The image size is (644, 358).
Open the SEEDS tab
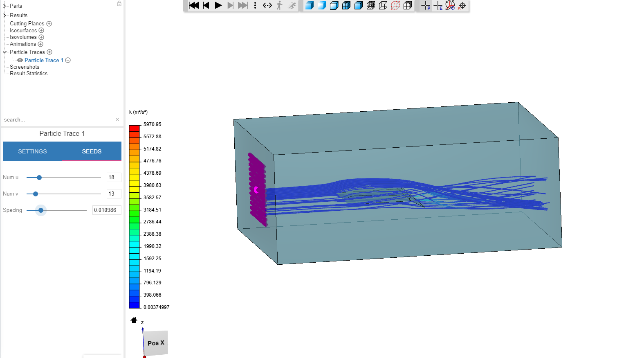[92, 151]
